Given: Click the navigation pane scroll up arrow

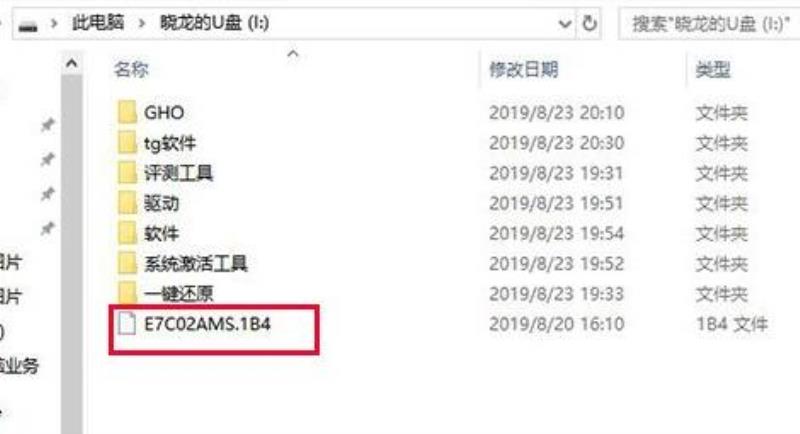Looking at the screenshot, I should 72,64.
